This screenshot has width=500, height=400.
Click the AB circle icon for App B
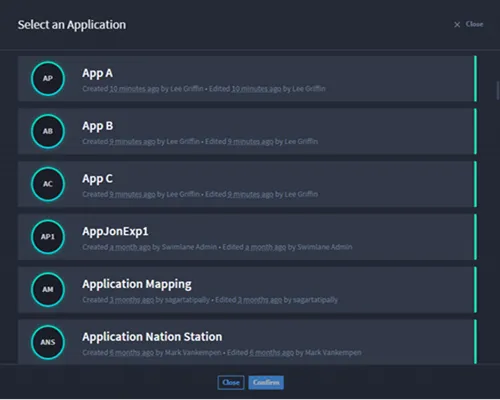point(48,131)
